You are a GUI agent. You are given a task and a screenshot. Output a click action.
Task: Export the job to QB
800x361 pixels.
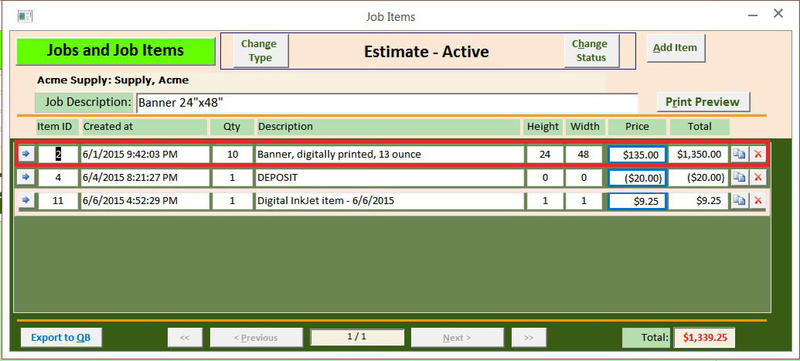[x=61, y=338]
